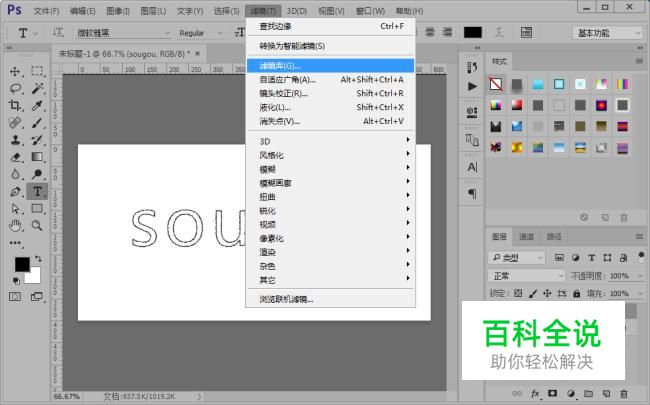Add a layer style with fx button
650x405 pixels.
535,393
